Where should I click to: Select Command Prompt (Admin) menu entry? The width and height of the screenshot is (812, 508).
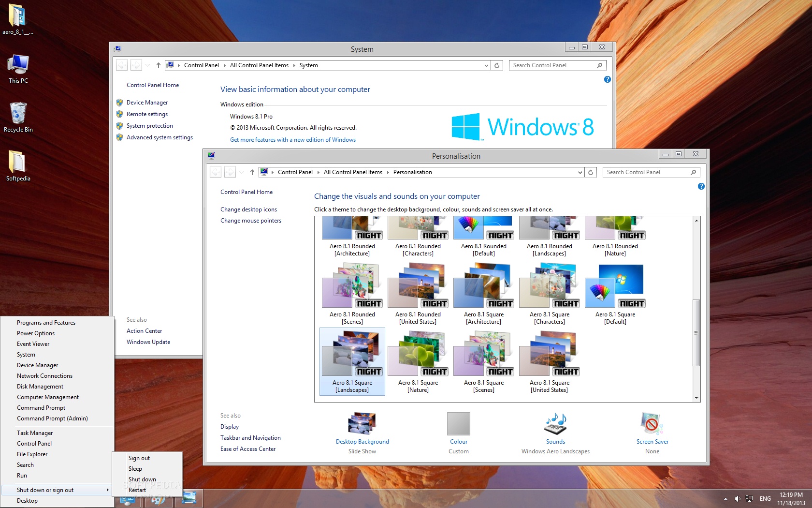pyautogui.click(x=52, y=418)
